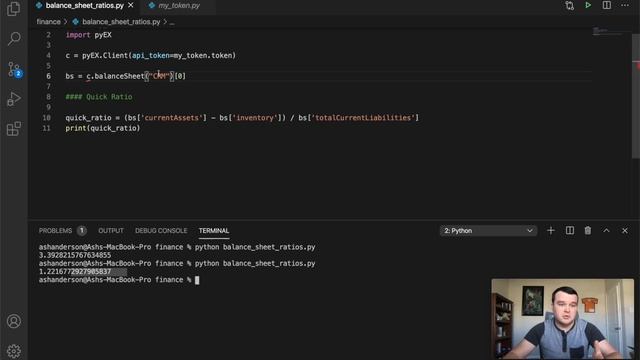Maximize the panel with up chevron

(x=606, y=231)
